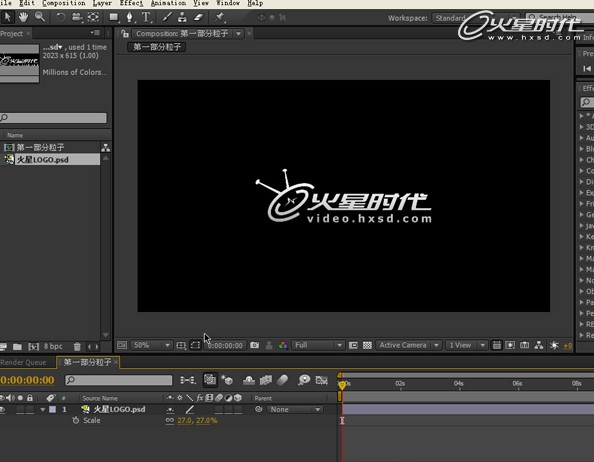This screenshot has height=462, width=594.
Task: Open the Parent None dropdown
Action: pyautogui.click(x=295, y=409)
